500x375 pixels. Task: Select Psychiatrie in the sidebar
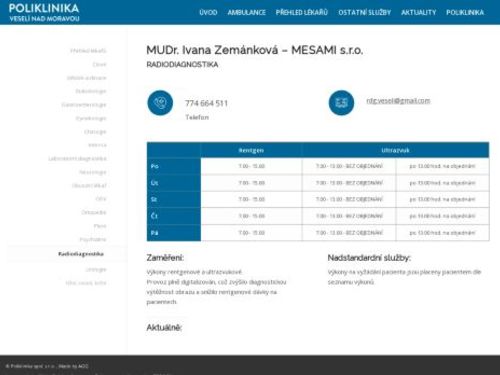(x=93, y=239)
